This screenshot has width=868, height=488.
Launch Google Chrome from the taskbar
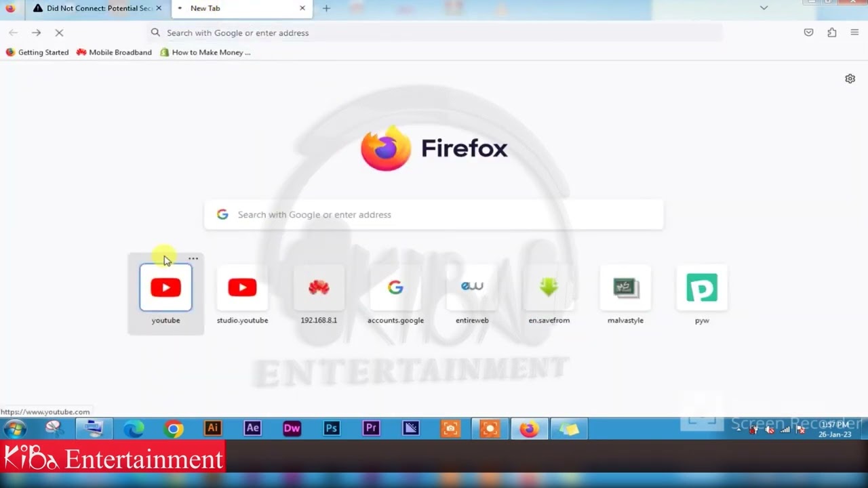coord(174,428)
